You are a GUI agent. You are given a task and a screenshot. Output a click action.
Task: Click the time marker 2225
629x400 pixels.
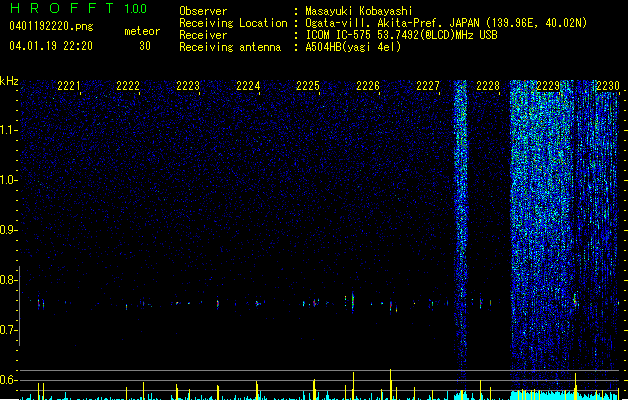308,86
